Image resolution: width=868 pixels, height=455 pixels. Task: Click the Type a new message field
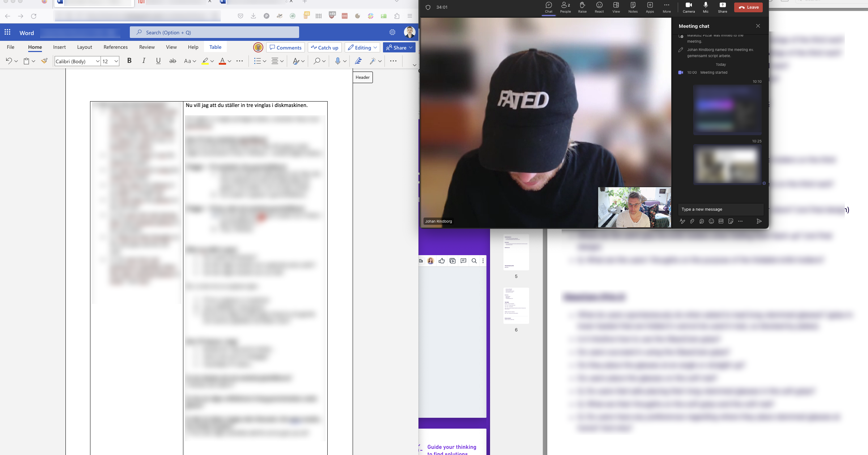pos(720,209)
